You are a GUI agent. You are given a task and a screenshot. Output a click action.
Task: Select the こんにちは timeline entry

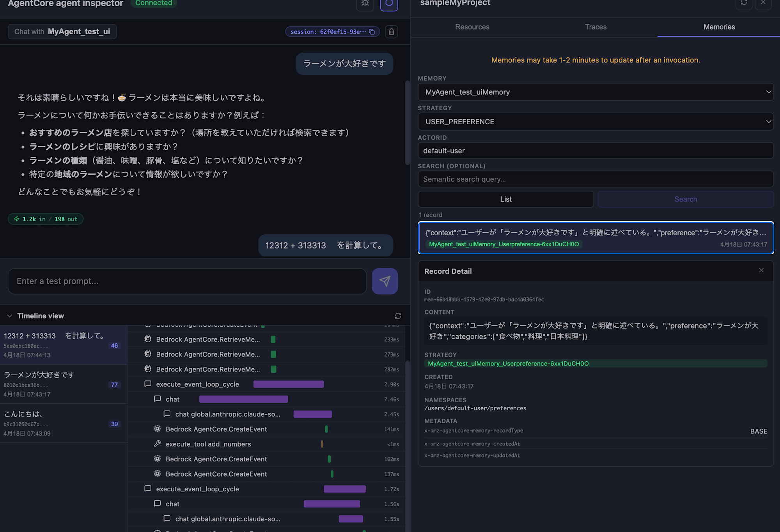click(x=62, y=423)
